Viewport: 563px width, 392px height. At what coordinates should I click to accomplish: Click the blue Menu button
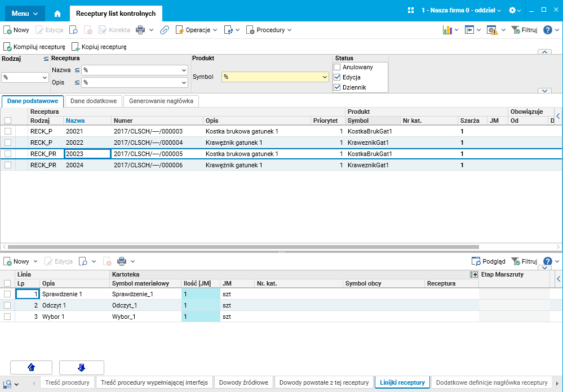[x=24, y=13]
